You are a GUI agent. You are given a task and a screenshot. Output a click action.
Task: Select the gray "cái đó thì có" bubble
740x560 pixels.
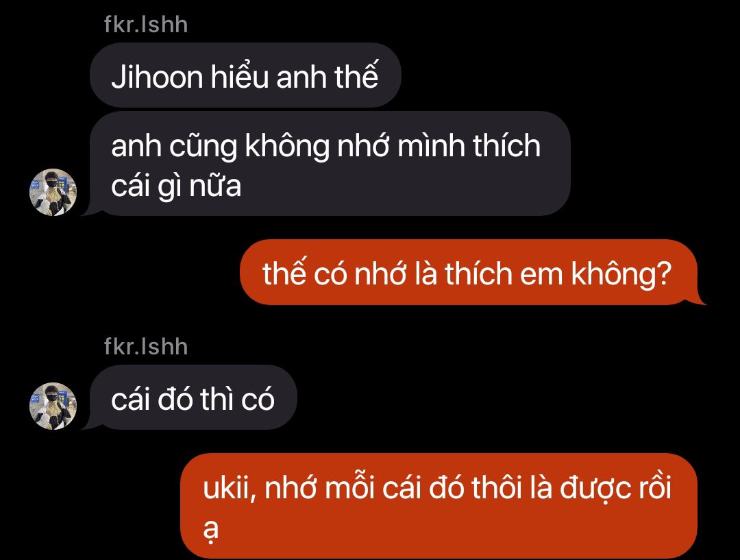(x=193, y=397)
